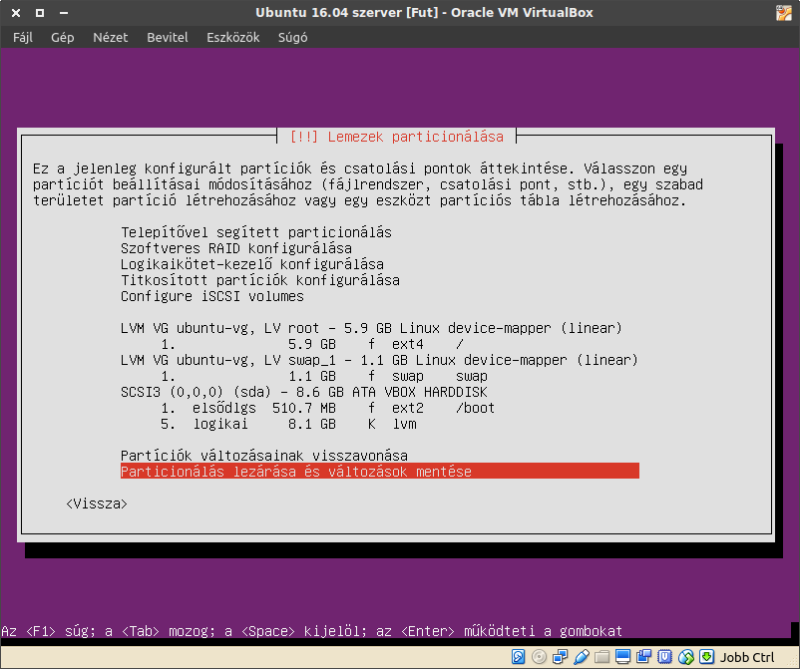Open the Bevitel menu
This screenshot has width=800, height=669.
[167, 37]
